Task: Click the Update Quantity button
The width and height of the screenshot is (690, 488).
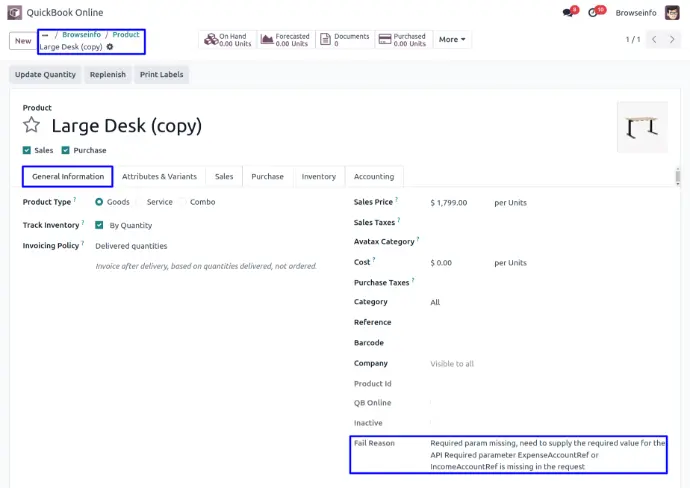Action: [45, 75]
